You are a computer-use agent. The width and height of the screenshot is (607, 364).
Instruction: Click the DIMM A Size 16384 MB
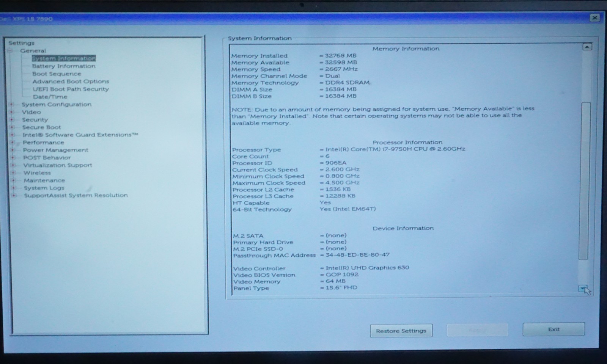(x=341, y=89)
